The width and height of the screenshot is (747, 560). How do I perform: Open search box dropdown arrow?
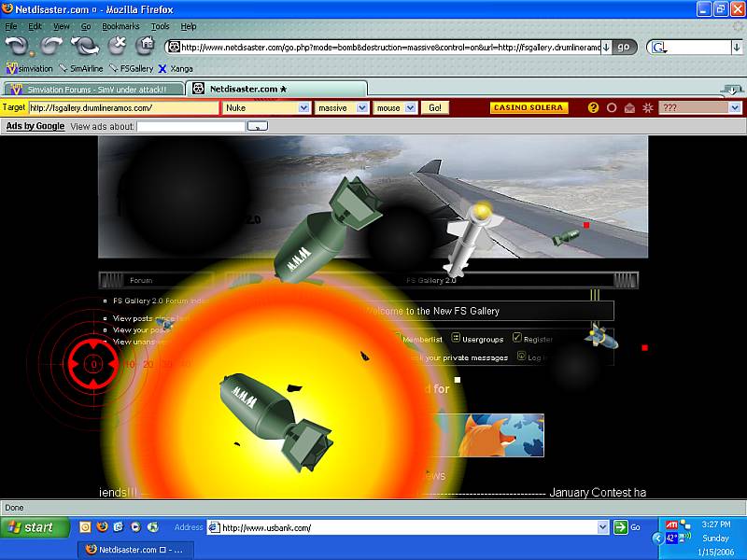(x=737, y=48)
